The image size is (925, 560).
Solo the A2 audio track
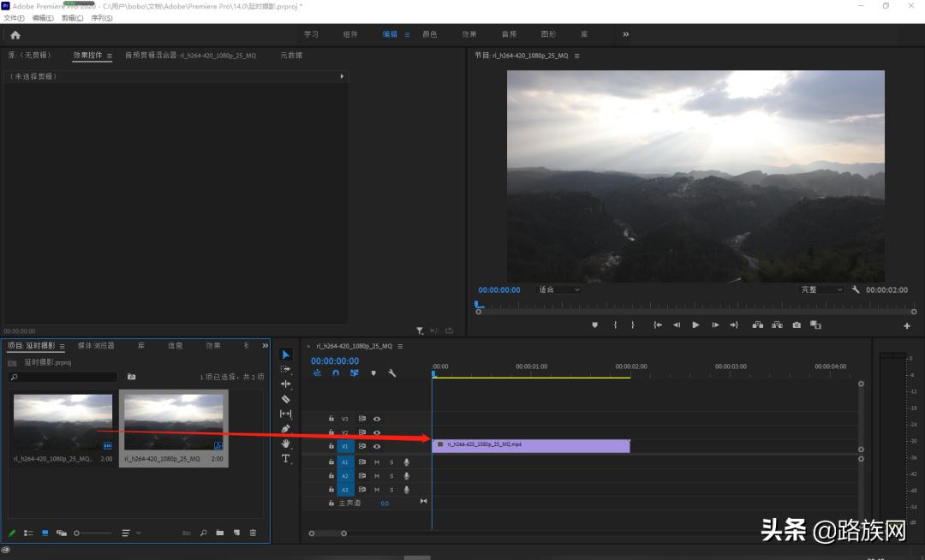[391, 476]
